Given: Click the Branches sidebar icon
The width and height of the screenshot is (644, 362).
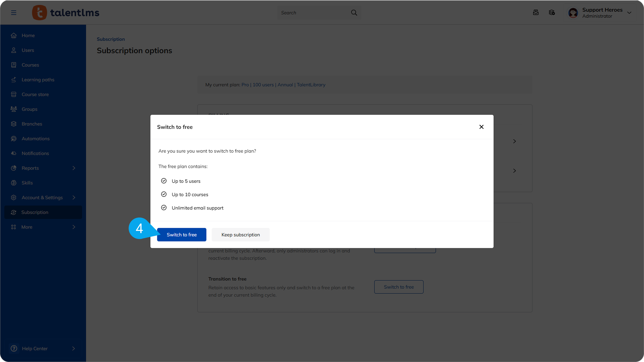Looking at the screenshot, I should click(x=14, y=124).
